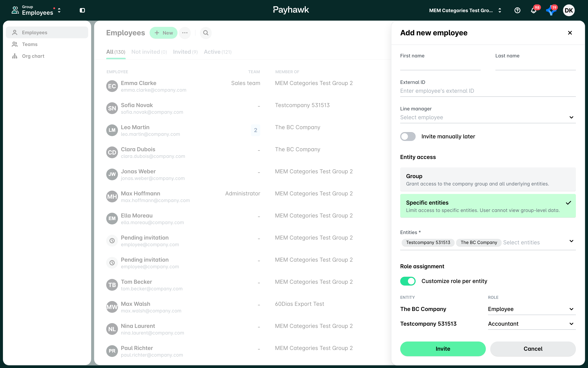Focus the First name input field
Image resolution: width=588 pixels, height=368 pixels.
click(440, 65)
